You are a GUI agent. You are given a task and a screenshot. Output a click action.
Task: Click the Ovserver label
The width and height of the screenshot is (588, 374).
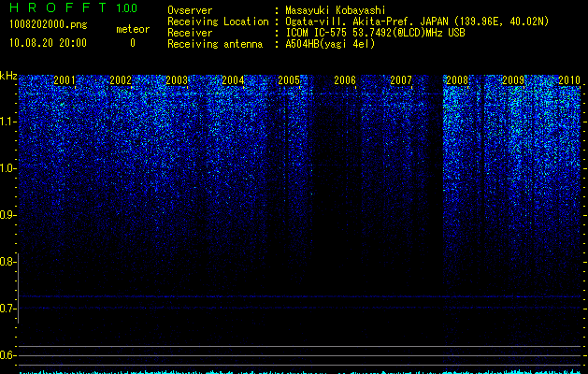[190, 10]
